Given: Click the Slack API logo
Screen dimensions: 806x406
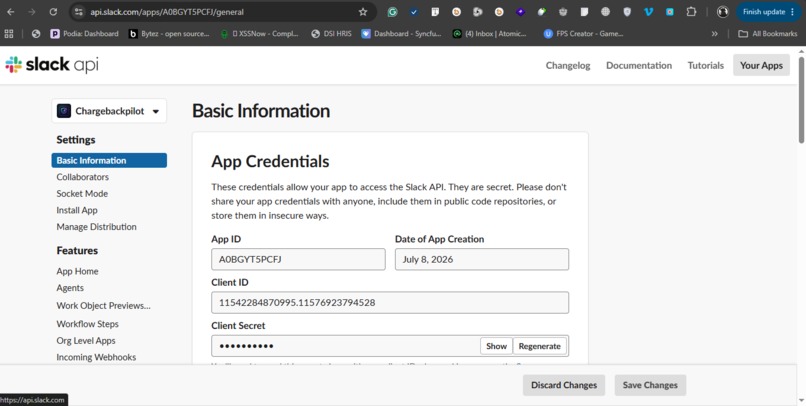Looking at the screenshot, I should click(x=51, y=65).
